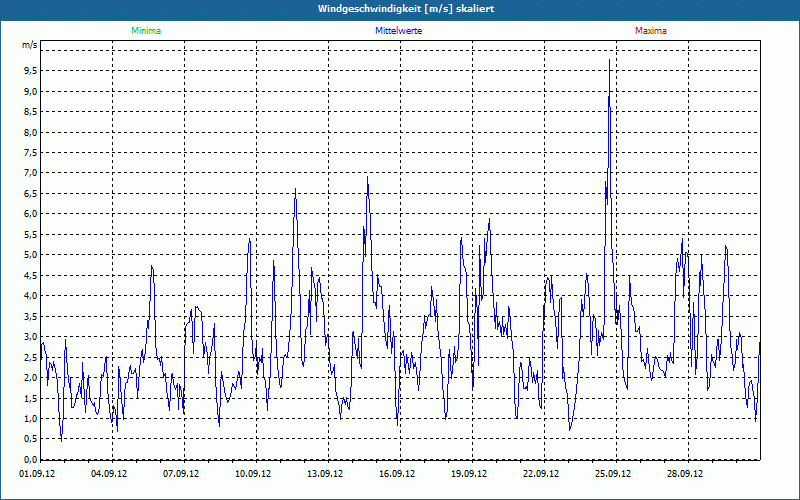This screenshot has height=500, width=800.
Task: Click the 28.09.12 date label
Action: click(684, 475)
